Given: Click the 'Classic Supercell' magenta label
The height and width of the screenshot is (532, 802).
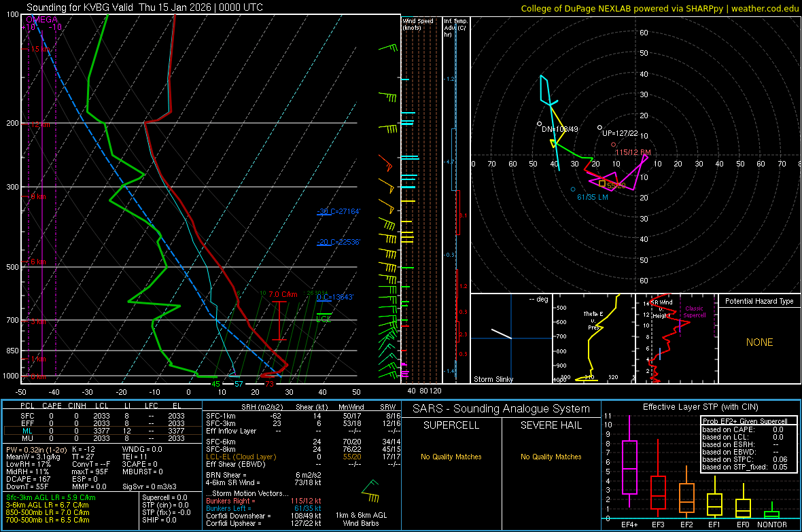Looking at the screenshot, I should tap(694, 312).
